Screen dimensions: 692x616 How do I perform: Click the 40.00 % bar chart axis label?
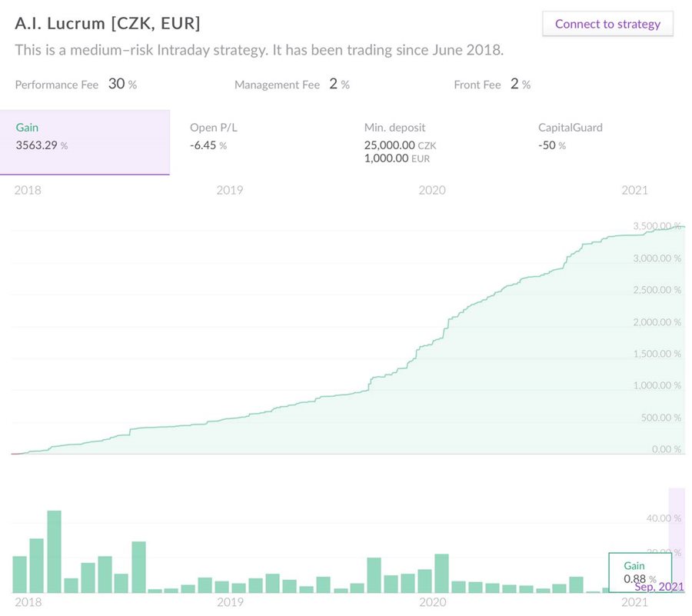[664, 518]
